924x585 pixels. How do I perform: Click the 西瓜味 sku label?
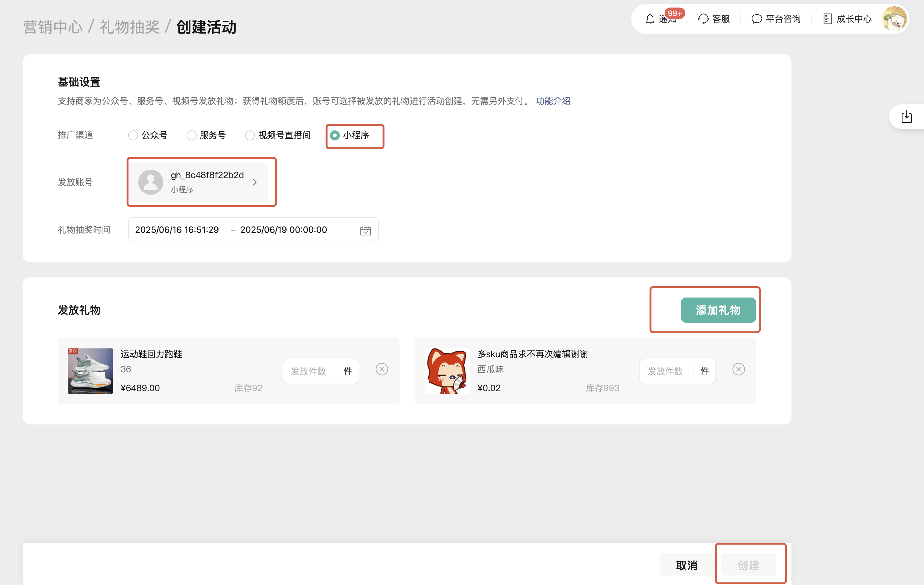(x=490, y=369)
